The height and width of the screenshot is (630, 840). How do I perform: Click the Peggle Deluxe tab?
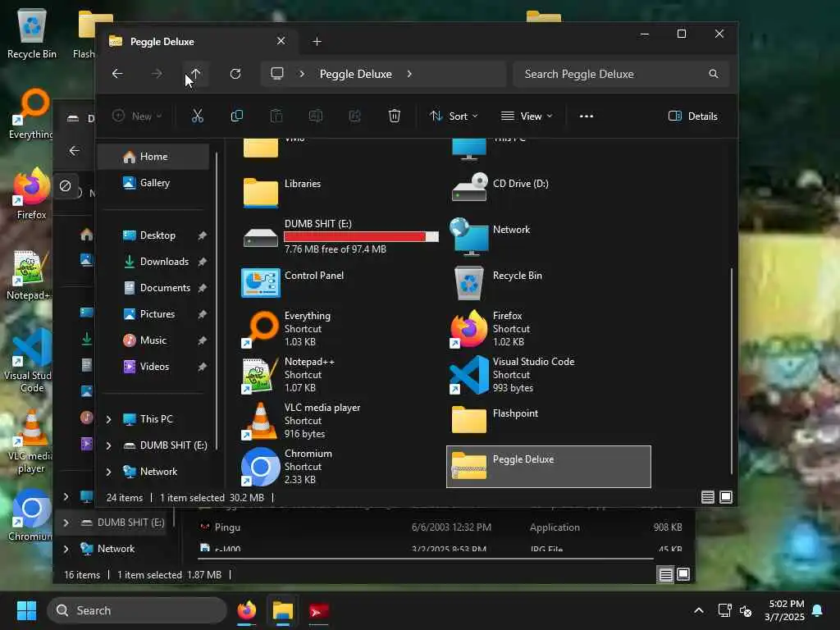pos(197,41)
